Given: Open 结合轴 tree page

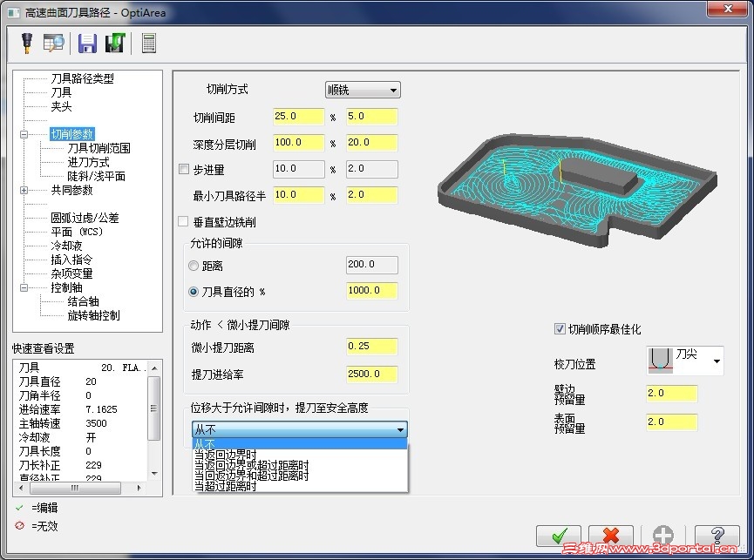Looking at the screenshot, I should [x=83, y=301].
